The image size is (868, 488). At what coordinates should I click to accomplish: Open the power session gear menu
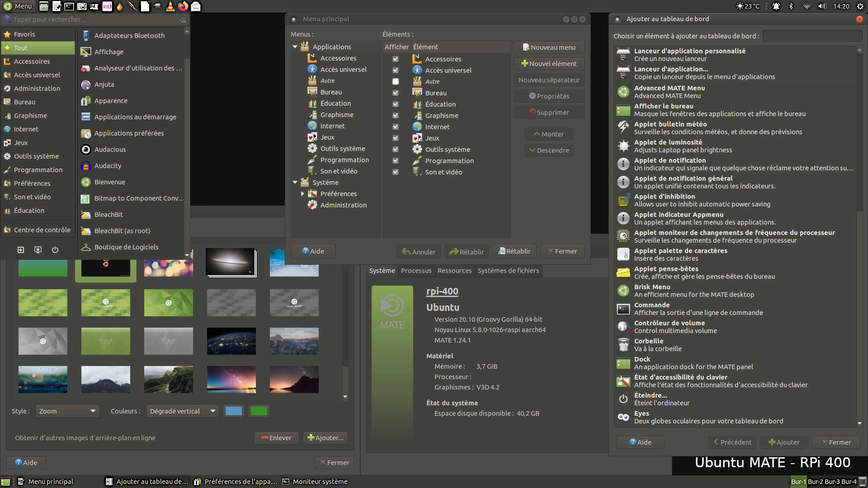click(860, 6)
